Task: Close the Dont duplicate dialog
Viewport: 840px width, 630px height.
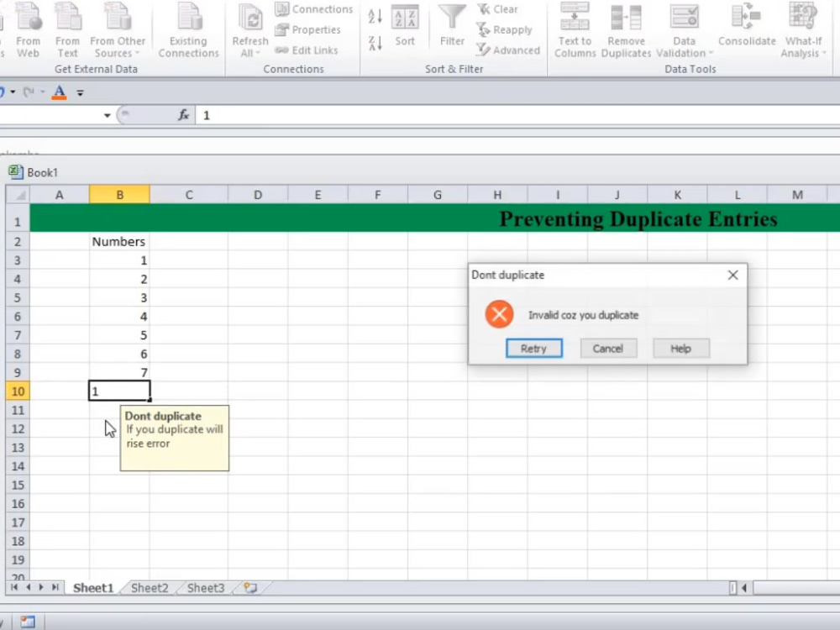Action: coord(732,275)
